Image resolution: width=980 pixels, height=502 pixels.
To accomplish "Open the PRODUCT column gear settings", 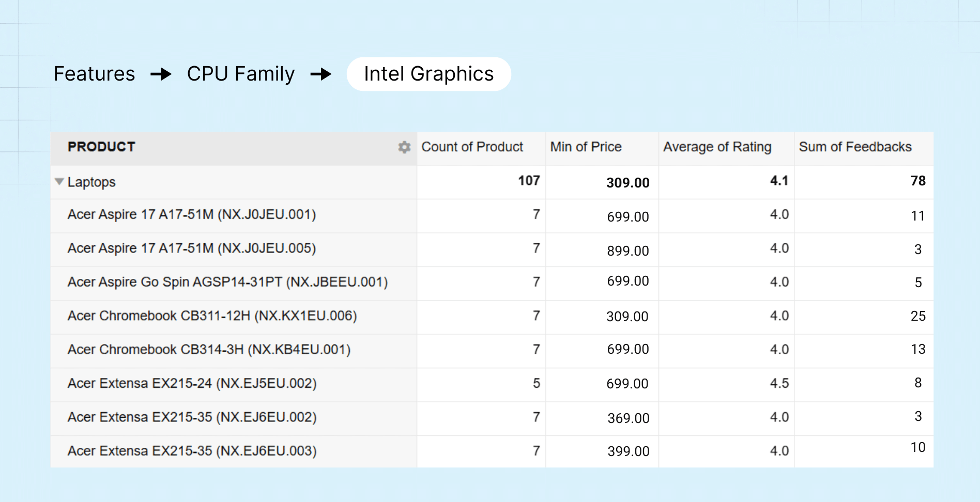I will 404,147.
